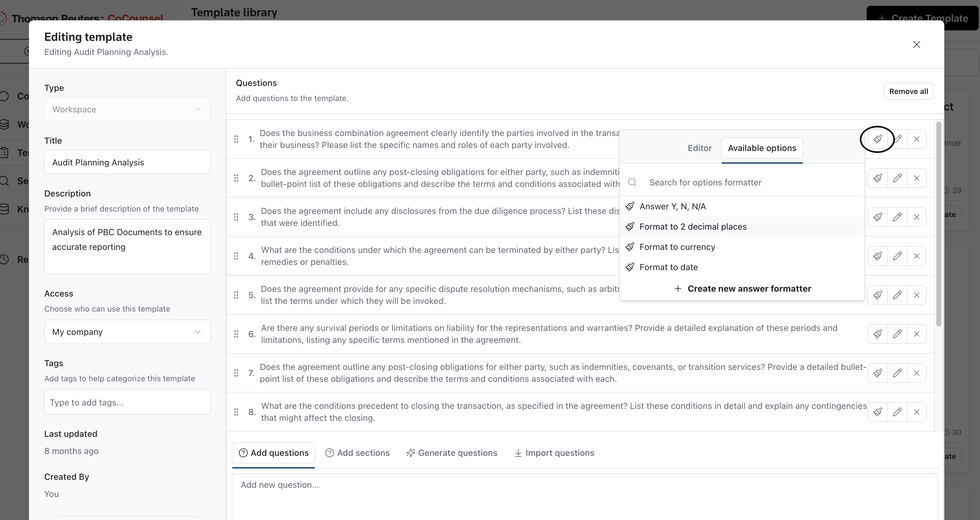The width and height of the screenshot is (980, 520).
Task: Open the answer formatter for question 7
Action: point(877,373)
